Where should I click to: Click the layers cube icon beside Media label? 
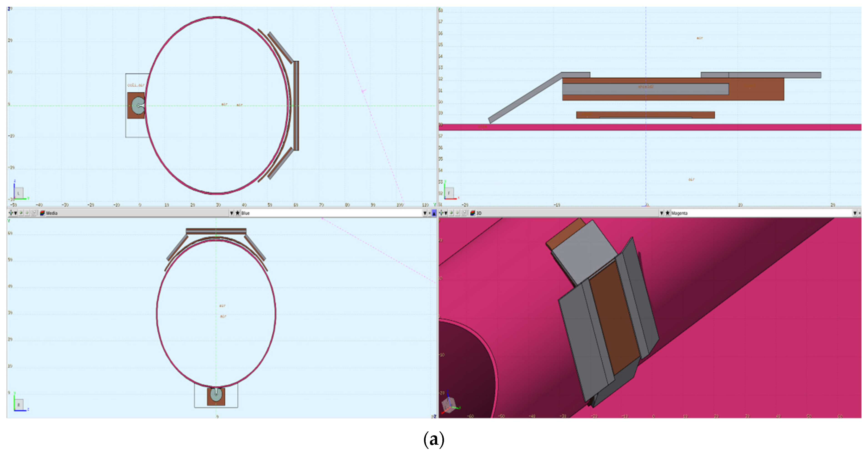pyautogui.click(x=43, y=213)
